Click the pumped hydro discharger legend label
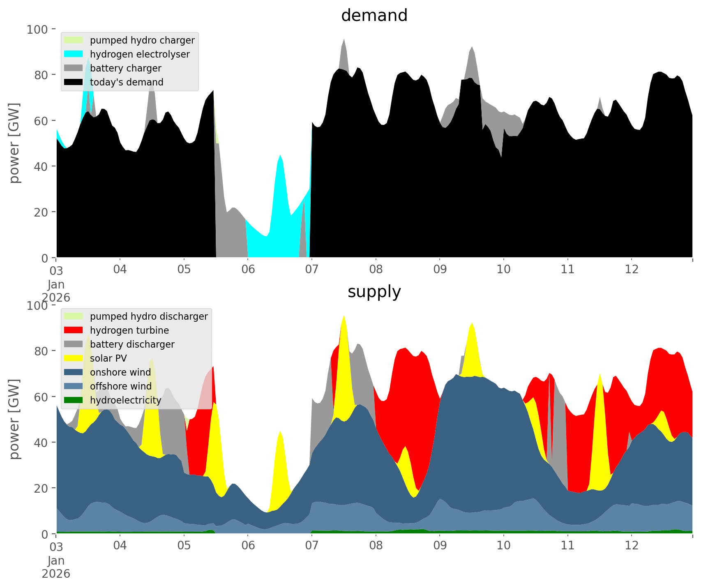This screenshot has height=588, width=701. pos(149,316)
